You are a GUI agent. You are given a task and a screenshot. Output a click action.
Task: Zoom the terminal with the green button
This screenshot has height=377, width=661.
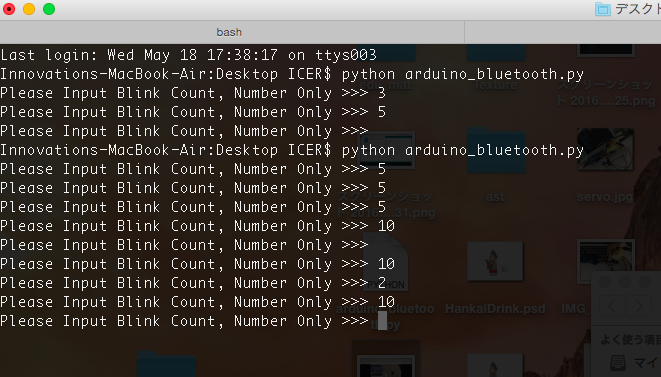click(x=49, y=9)
